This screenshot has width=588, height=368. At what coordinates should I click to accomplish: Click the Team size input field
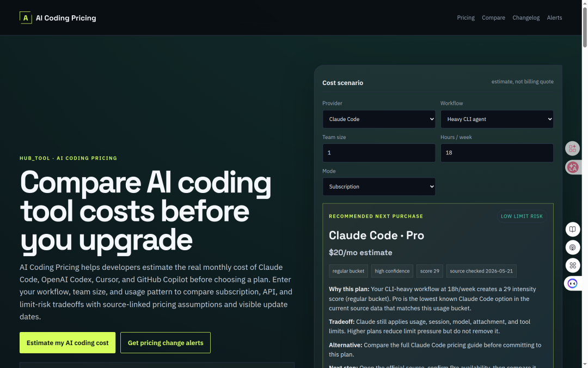[x=379, y=153]
